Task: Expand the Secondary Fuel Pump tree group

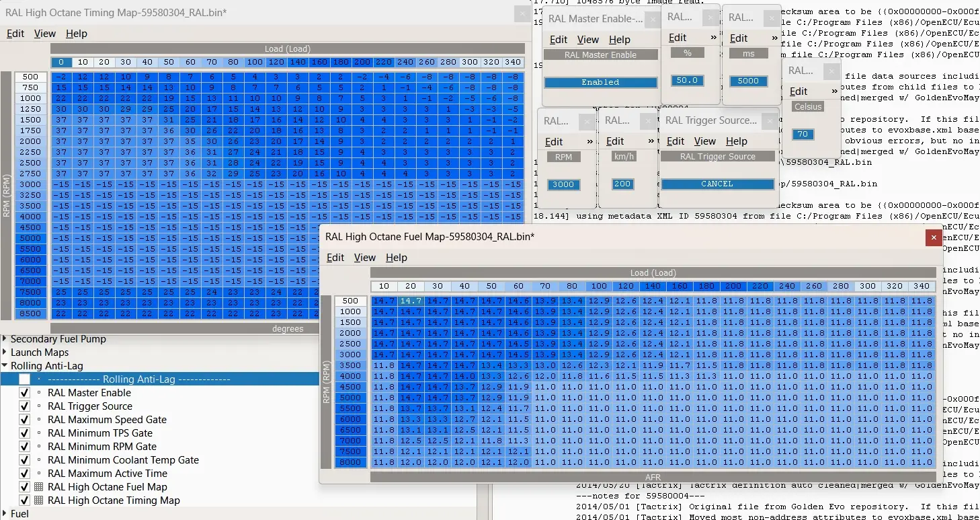Action: click(5, 339)
